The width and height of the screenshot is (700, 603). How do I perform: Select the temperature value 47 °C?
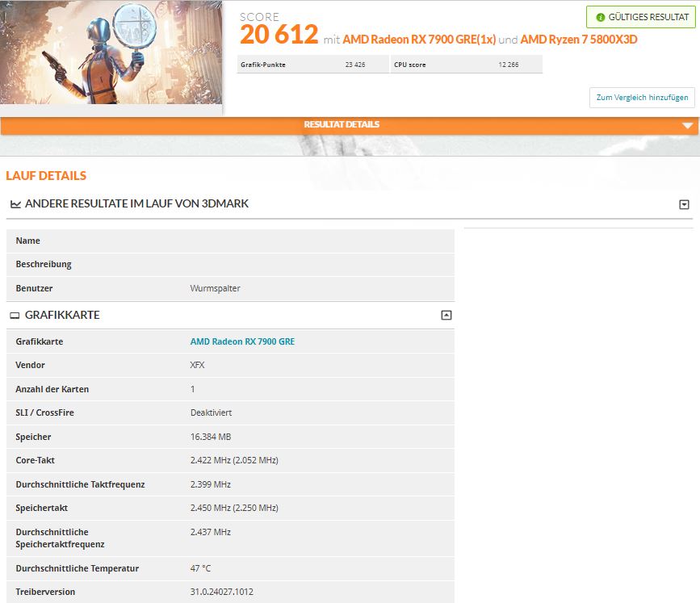200,568
